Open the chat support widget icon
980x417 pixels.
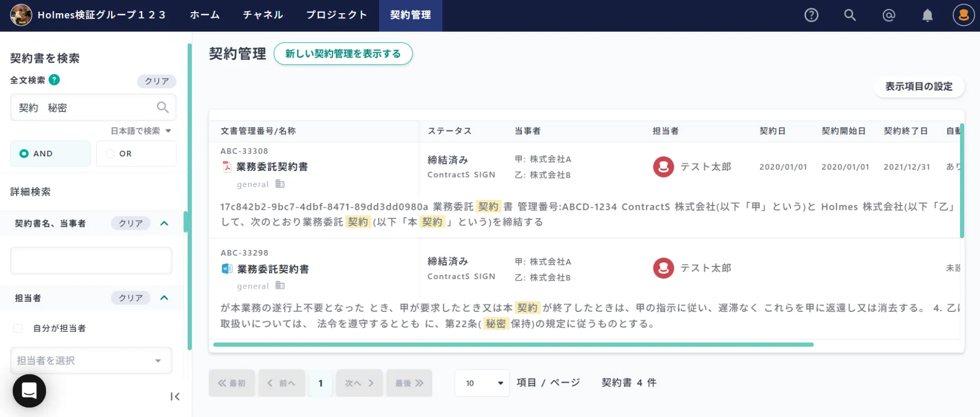tap(29, 391)
